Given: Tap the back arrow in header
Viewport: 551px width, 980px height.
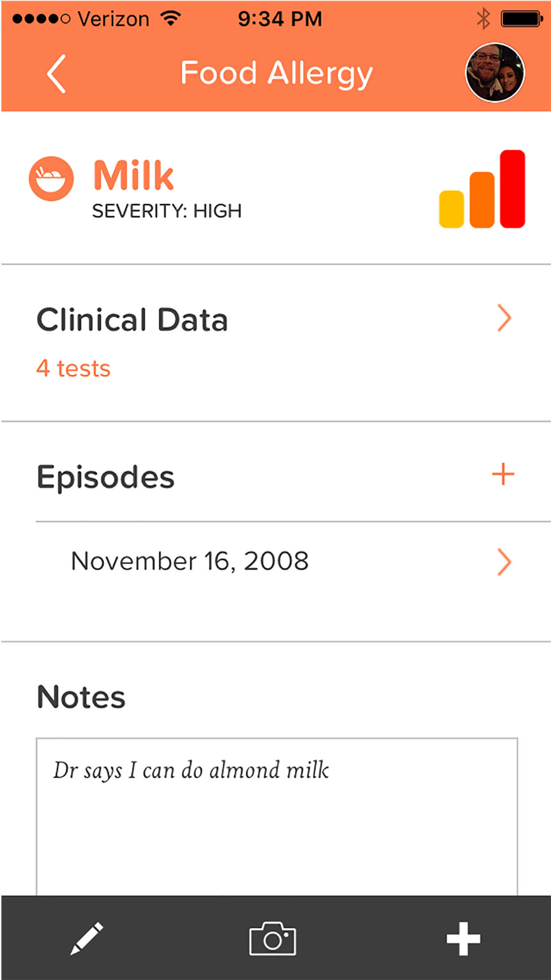Looking at the screenshot, I should (57, 74).
